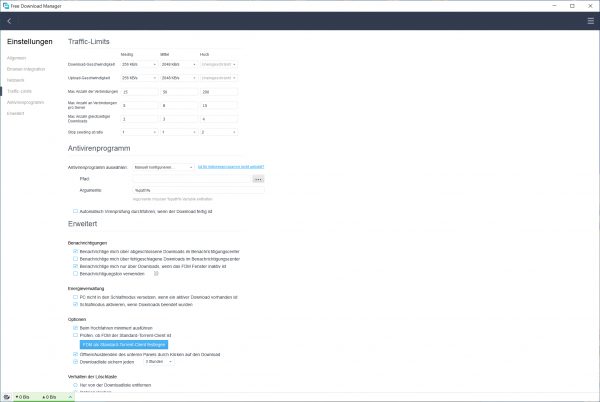Open low stop seeding ratio dropdown
The height and width of the screenshot is (402, 600).
click(x=139, y=132)
